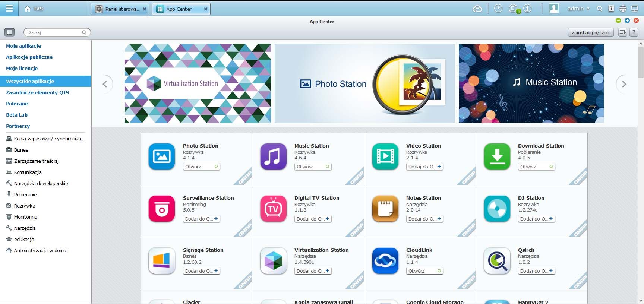Open the language globe icon

(x=623, y=9)
